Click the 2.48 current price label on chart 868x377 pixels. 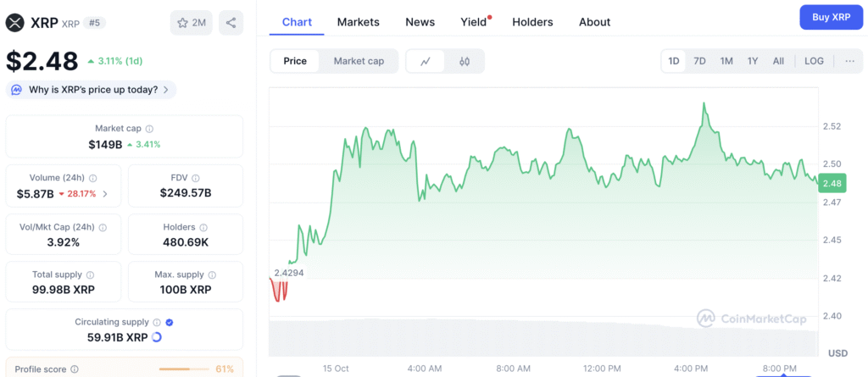pyautogui.click(x=832, y=183)
